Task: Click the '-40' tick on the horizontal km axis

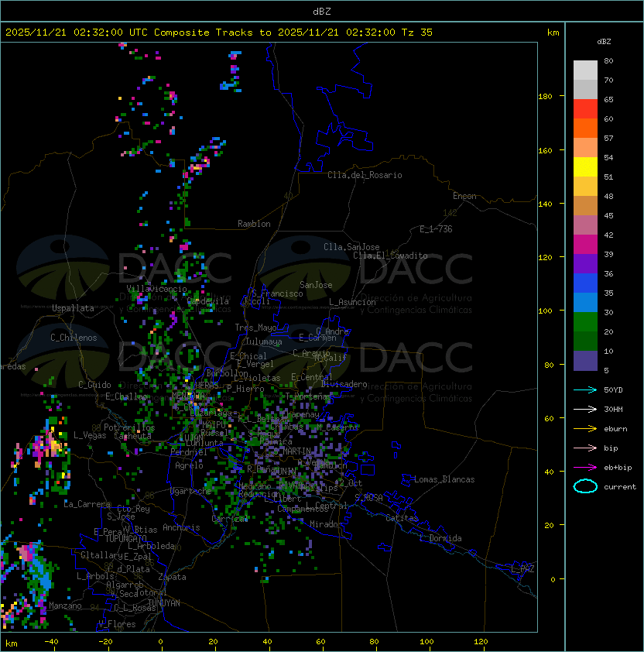Action: [x=52, y=642]
